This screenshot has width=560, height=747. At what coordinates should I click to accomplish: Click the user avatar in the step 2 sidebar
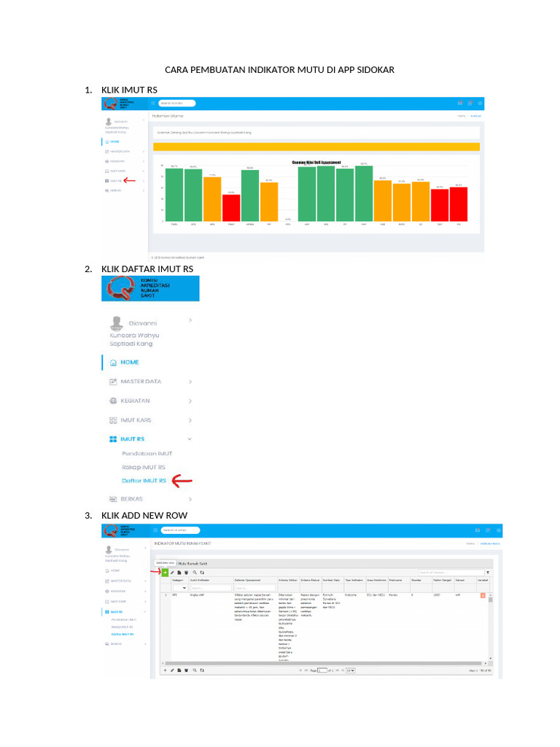117,323
